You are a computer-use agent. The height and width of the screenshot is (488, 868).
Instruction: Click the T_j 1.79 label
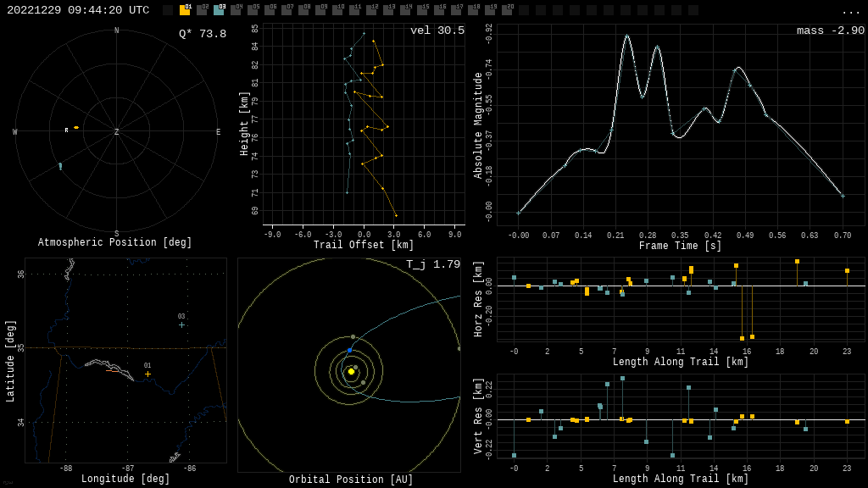pos(432,264)
